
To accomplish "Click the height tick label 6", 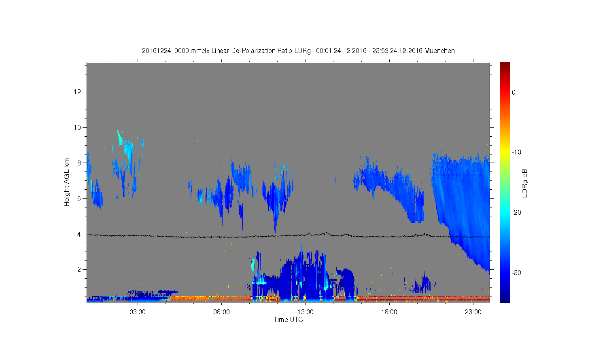I will pyautogui.click(x=79, y=198).
